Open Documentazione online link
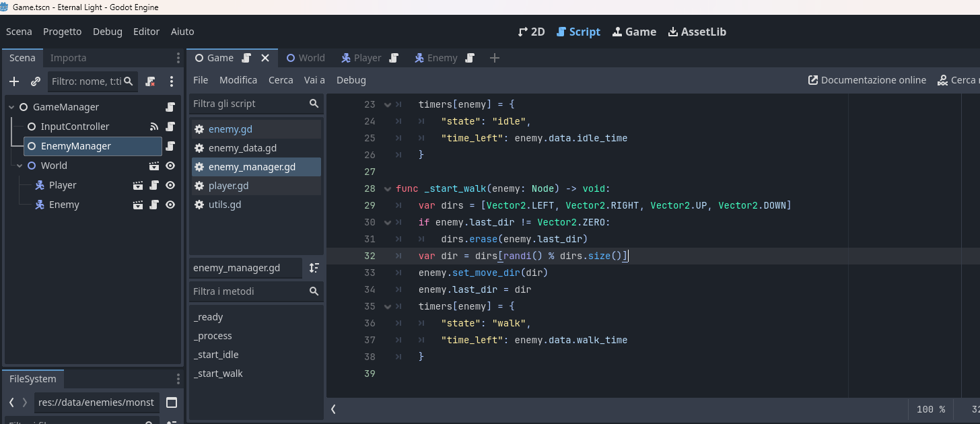Screen dimensions: 980x424 [x=868, y=80]
